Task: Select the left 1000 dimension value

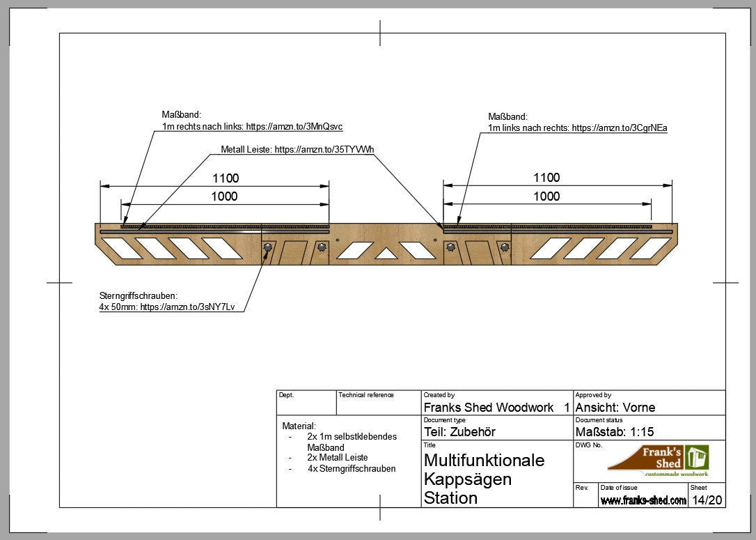Action: tap(225, 196)
